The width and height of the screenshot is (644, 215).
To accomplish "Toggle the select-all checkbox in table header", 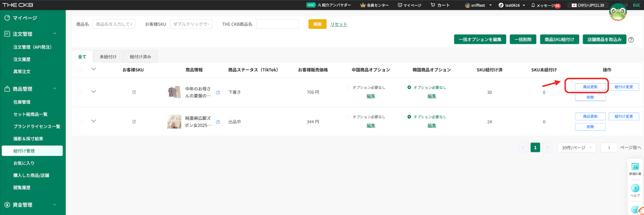I will (79, 69).
